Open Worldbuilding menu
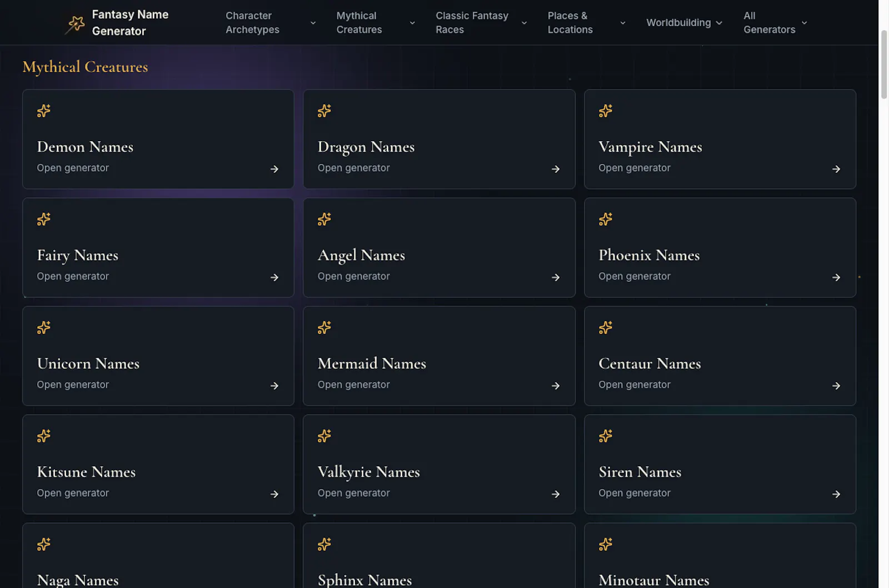 pos(685,23)
